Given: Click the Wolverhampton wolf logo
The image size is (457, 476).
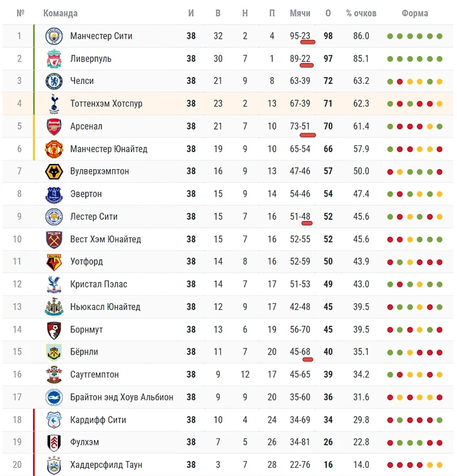Looking at the screenshot, I should coord(54,172).
